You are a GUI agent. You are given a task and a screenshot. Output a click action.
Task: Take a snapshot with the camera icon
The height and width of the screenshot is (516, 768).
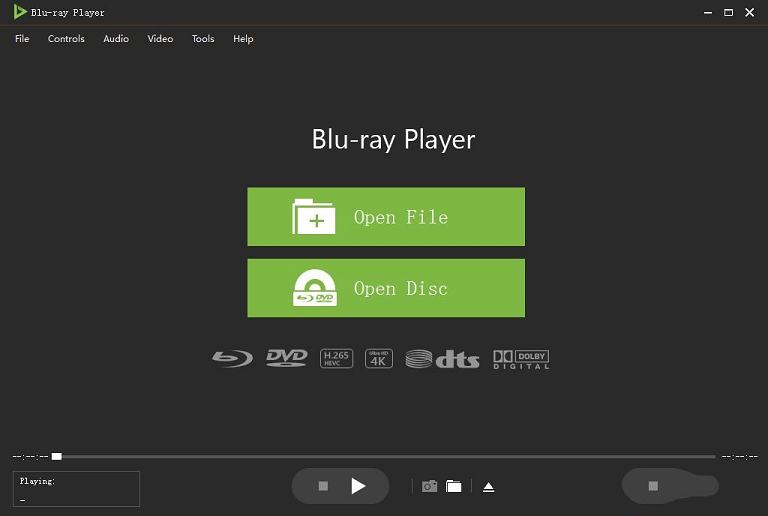tap(429, 486)
